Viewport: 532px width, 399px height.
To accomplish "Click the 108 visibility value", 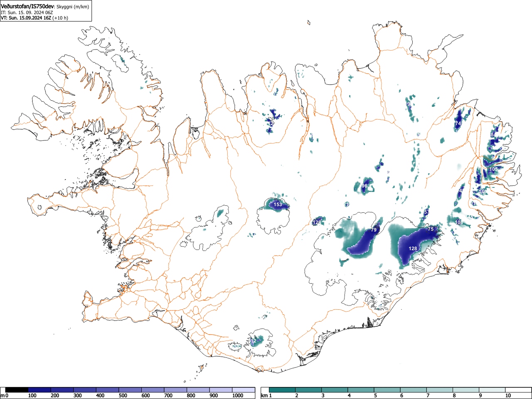I will pos(459,222).
